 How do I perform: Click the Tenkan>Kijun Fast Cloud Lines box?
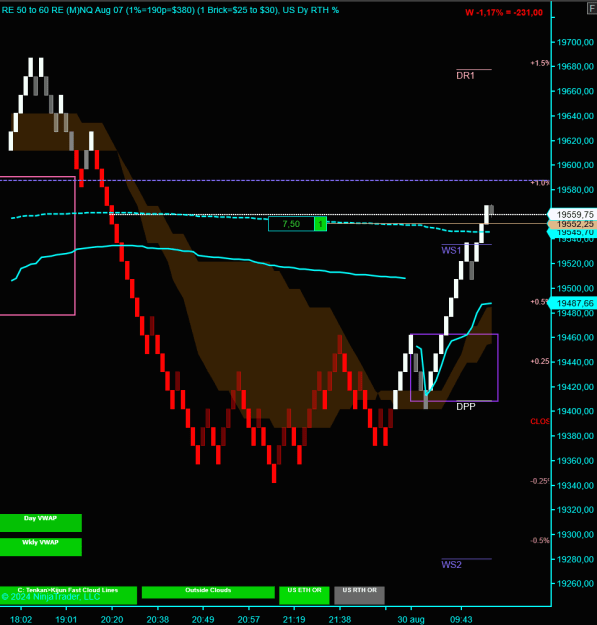(x=68, y=595)
